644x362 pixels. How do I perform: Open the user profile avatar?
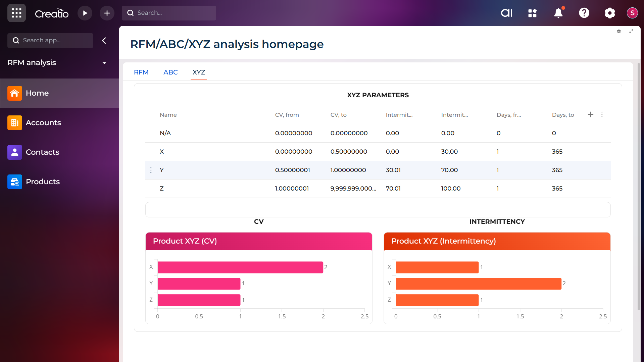tap(632, 13)
